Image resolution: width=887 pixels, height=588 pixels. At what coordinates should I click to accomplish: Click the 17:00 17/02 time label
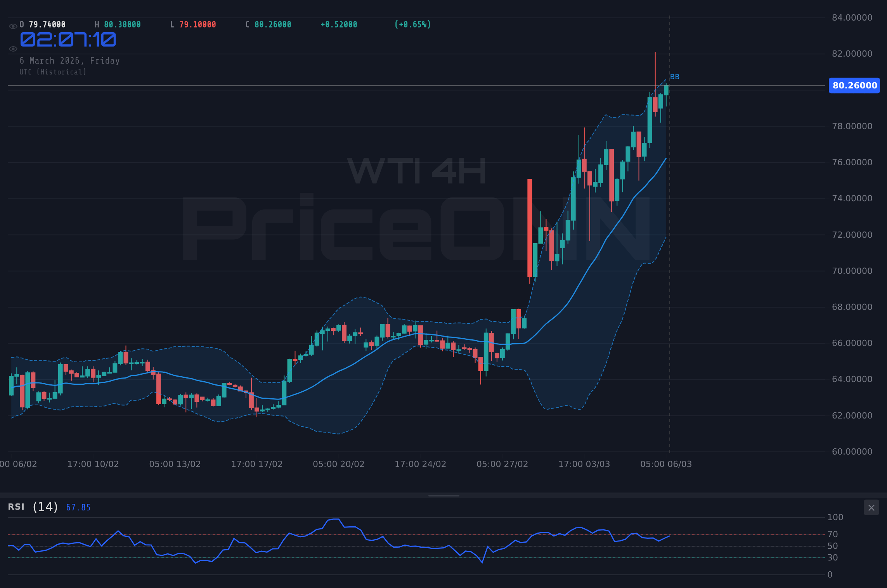257,464
